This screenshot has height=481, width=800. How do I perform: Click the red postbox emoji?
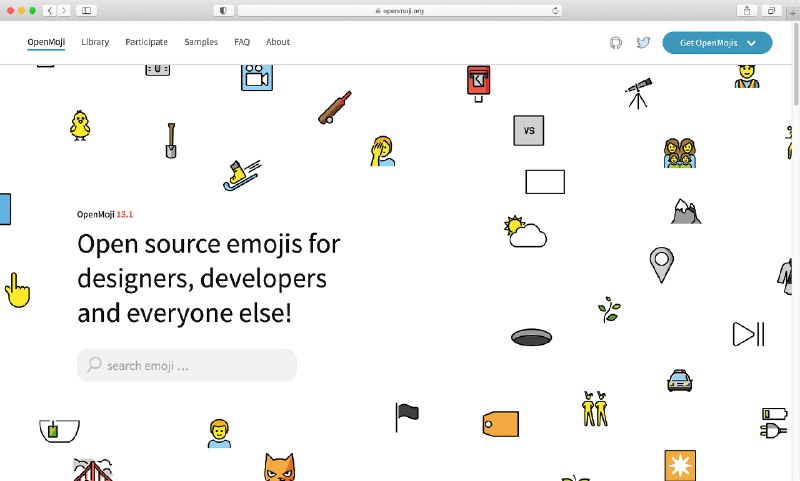click(x=479, y=84)
